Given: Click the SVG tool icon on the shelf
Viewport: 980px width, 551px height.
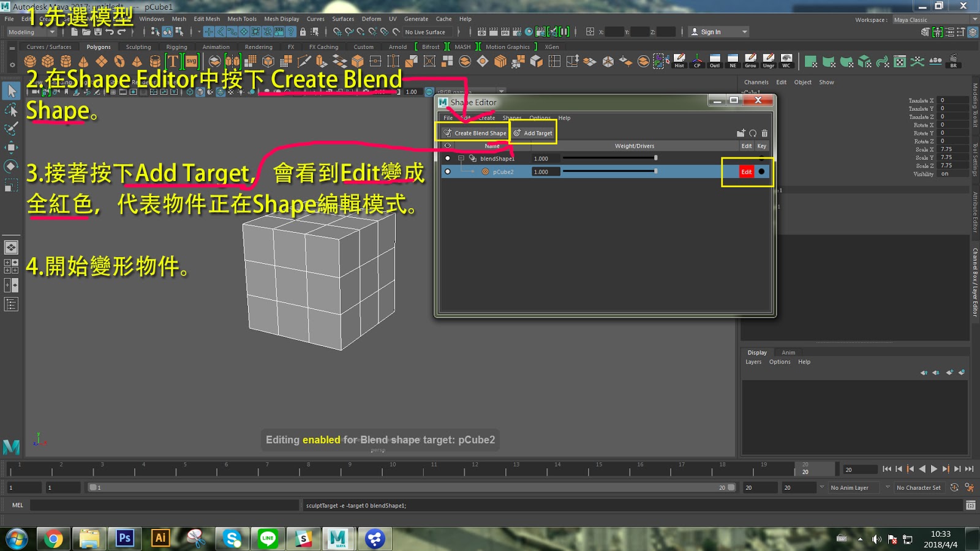Looking at the screenshot, I should (x=191, y=61).
